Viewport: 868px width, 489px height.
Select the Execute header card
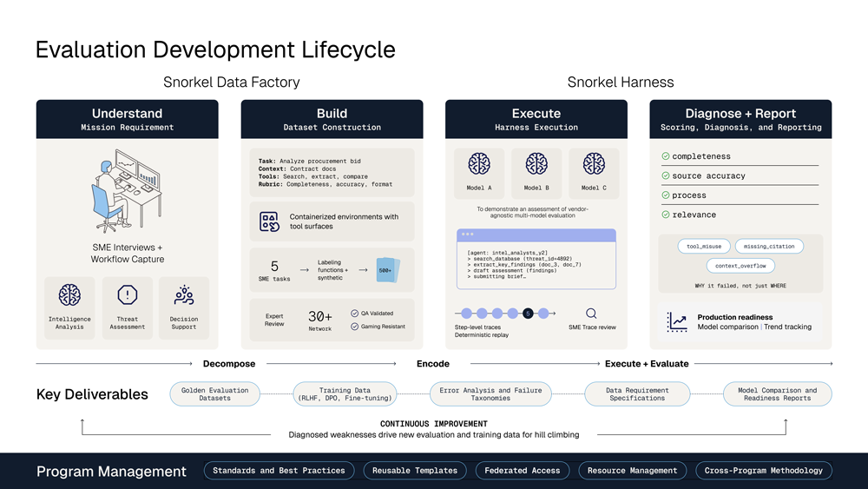[536, 119]
